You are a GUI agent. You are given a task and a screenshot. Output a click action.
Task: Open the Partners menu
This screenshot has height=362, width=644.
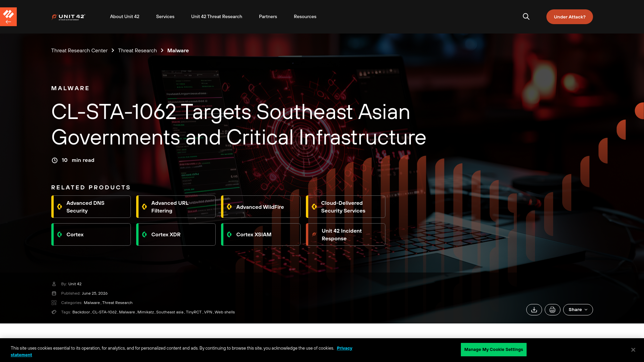pyautogui.click(x=268, y=16)
